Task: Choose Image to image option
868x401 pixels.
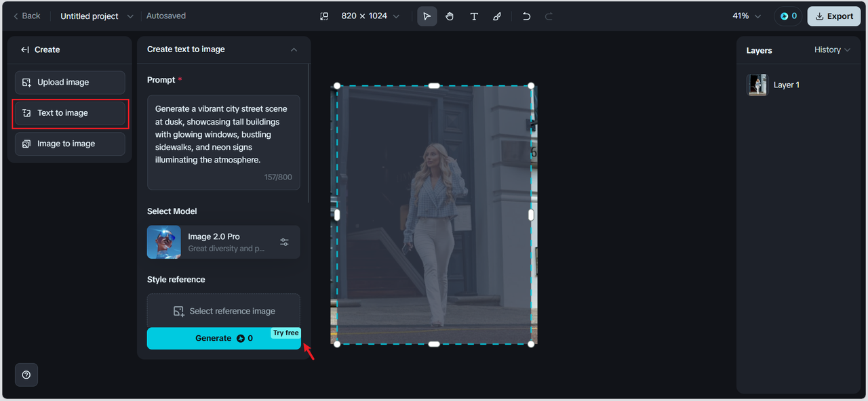Action: pos(70,144)
